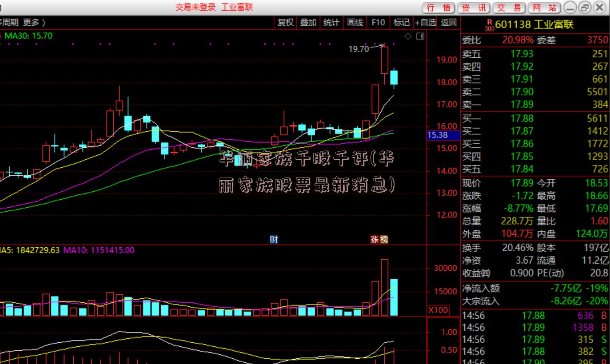Select the 买一 17.88 order row
Viewport: 610px width, 364px height.
tap(535, 118)
